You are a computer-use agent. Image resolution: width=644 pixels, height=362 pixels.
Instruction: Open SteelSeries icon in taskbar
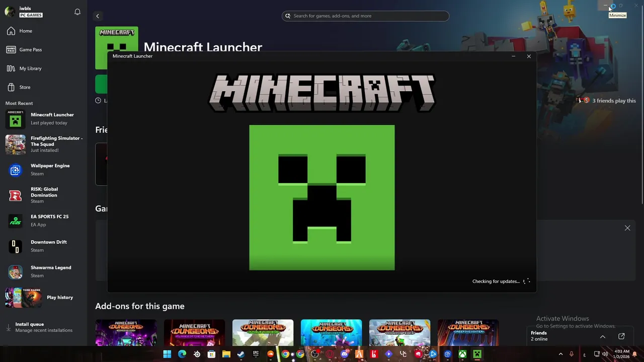[x=197, y=354]
